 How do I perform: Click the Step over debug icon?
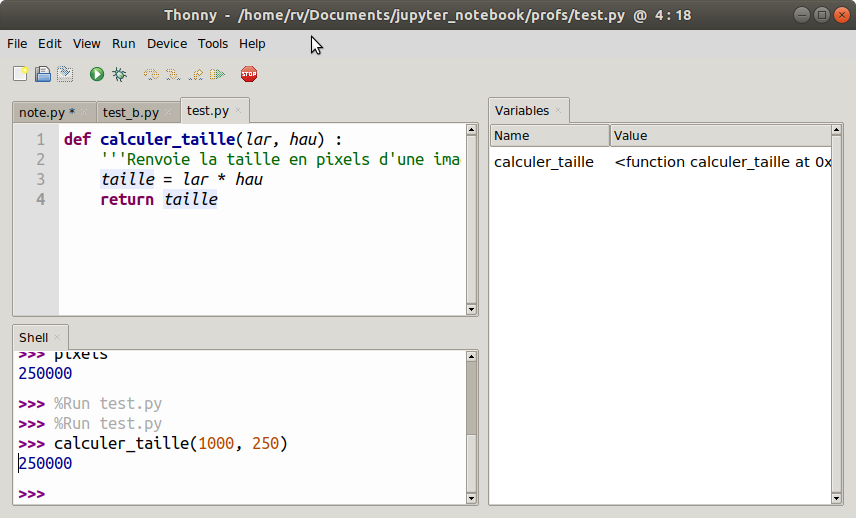click(x=151, y=74)
